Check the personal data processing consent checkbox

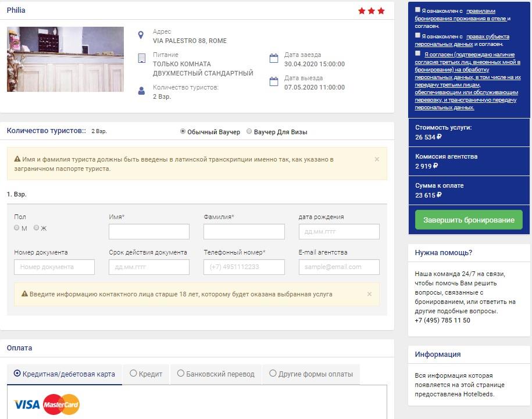417,53
